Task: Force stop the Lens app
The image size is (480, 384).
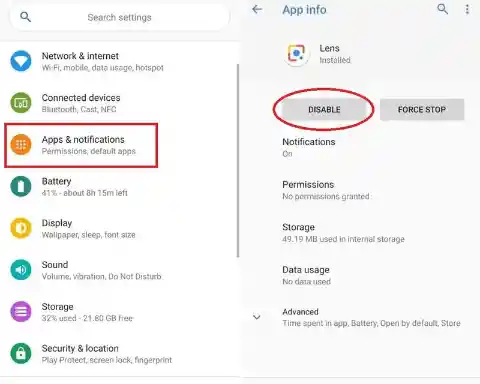Action: (422, 109)
